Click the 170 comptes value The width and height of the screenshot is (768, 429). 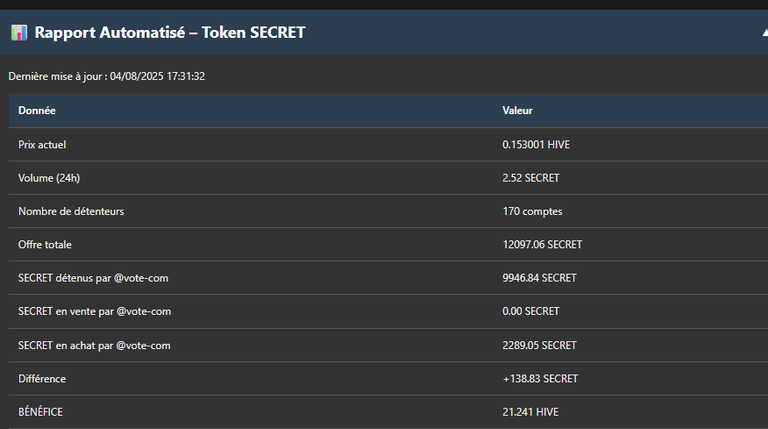(532, 212)
